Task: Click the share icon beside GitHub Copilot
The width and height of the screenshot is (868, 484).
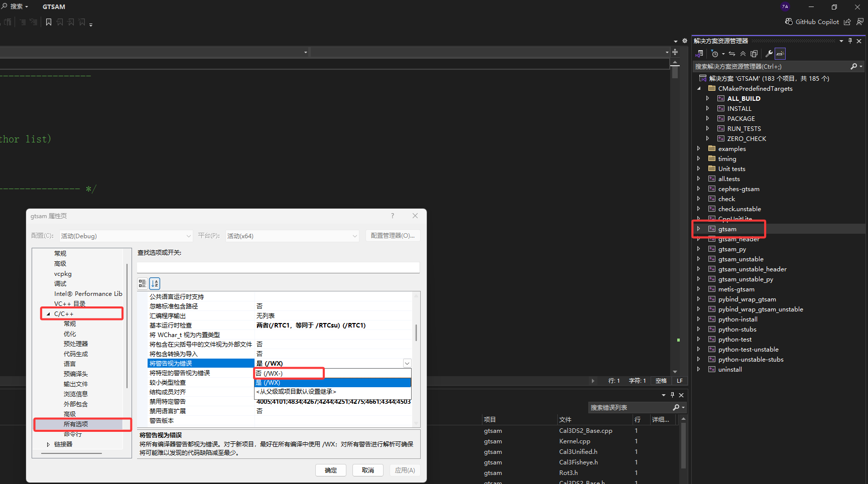Action: coord(847,22)
